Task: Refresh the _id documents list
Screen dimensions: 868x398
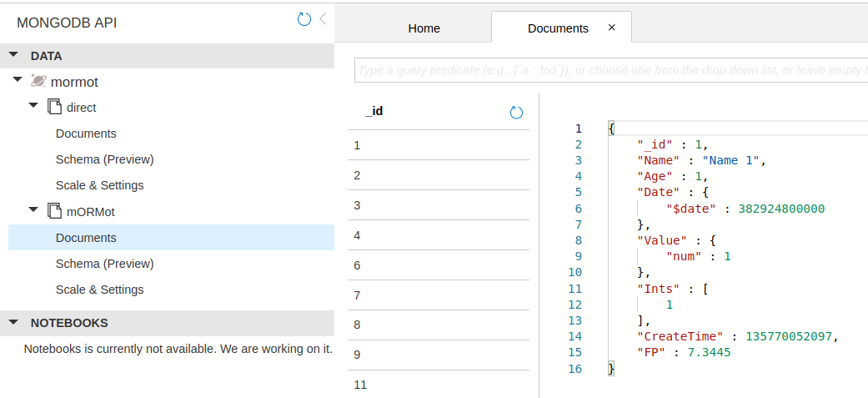Action: tap(516, 113)
